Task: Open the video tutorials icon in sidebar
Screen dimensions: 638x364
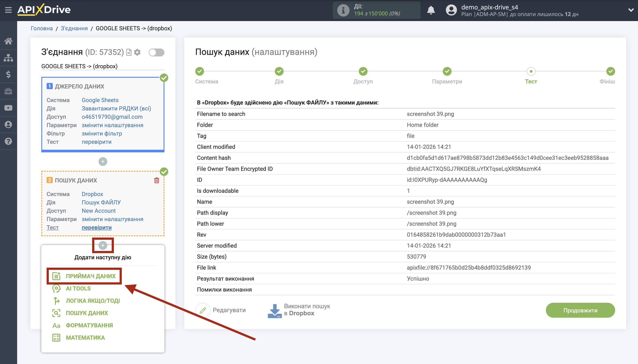Action: pos(9,108)
